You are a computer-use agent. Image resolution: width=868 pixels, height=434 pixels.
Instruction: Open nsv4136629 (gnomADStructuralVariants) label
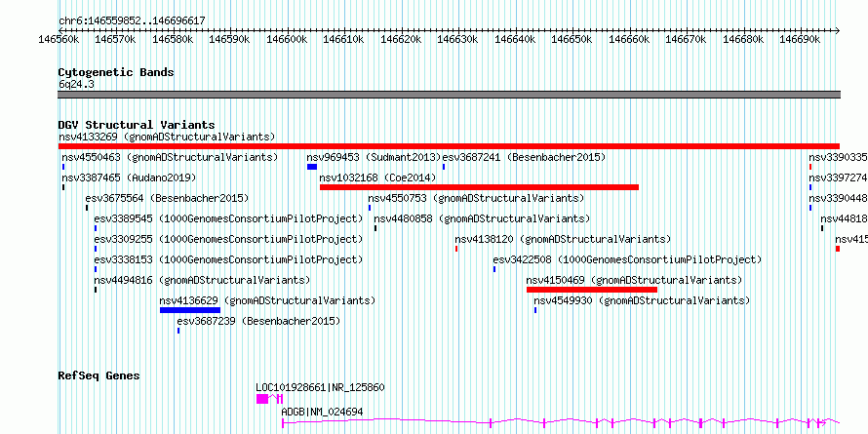[x=267, y=300]
